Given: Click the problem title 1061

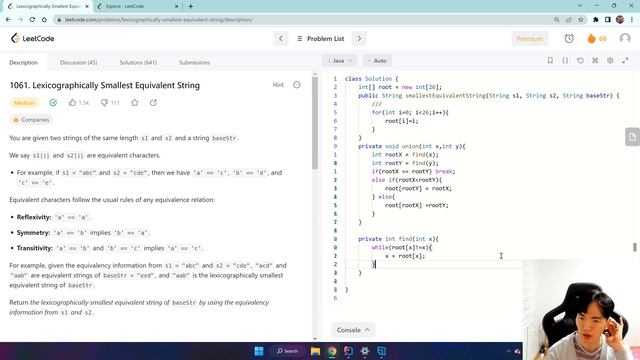Looking at the screenshot, I should (105, 85).
